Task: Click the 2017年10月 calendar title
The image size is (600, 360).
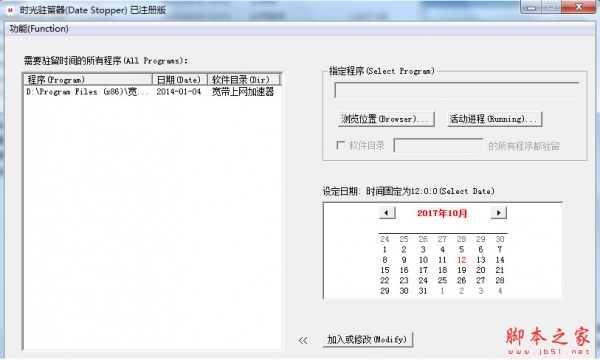Action: (442, 213)
